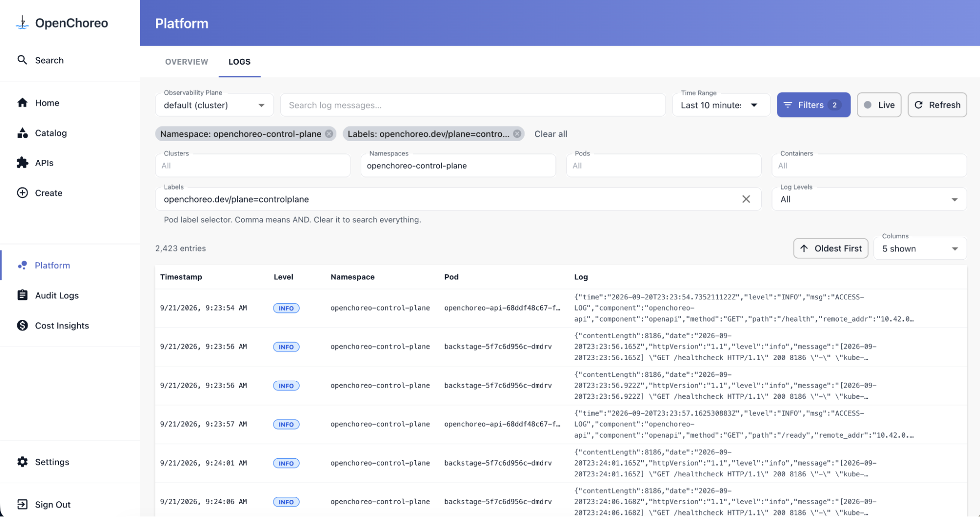Click the OpenChoreo logo icon
980x517 pixels.
click(22, 23)
